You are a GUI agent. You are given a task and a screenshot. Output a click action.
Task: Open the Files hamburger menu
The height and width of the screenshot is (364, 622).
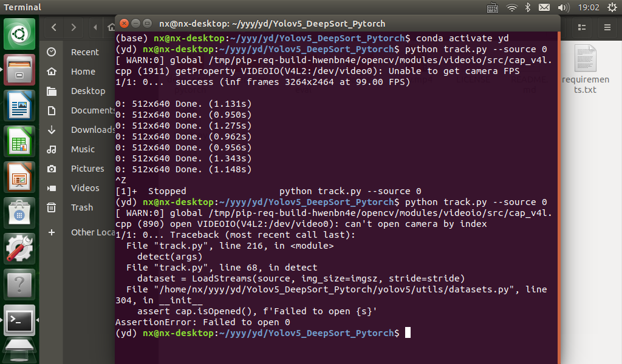[607, 27]
